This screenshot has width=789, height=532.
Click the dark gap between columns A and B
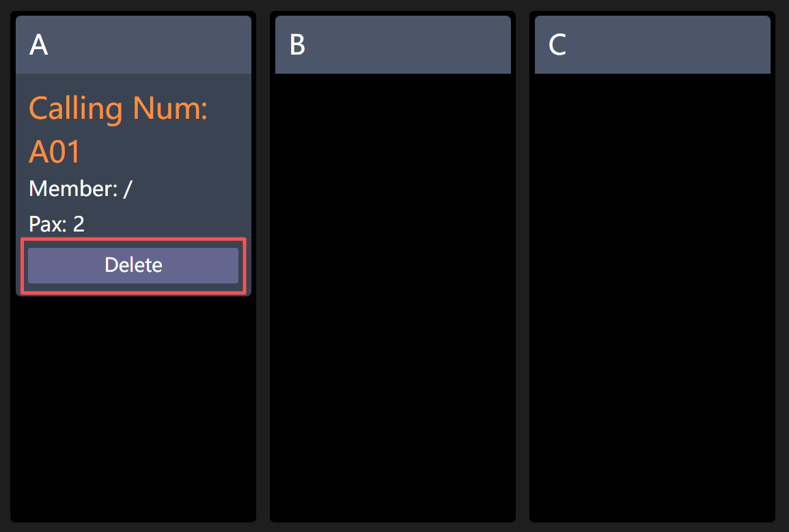pos(263,273)
